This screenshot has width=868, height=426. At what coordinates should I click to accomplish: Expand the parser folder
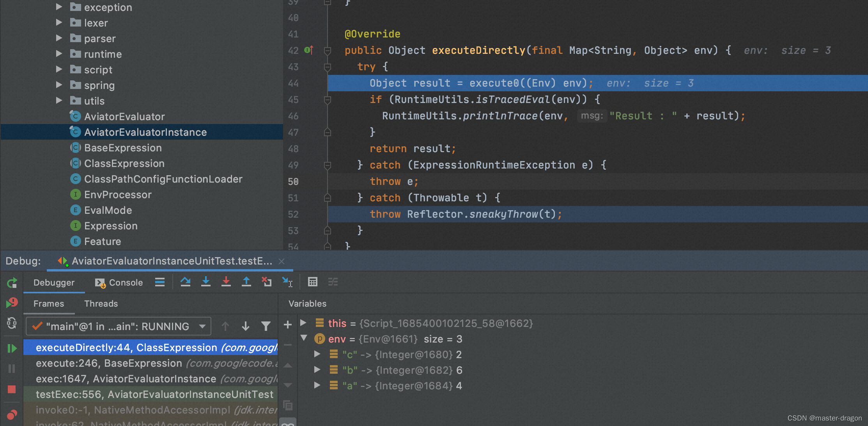point(59,38)
